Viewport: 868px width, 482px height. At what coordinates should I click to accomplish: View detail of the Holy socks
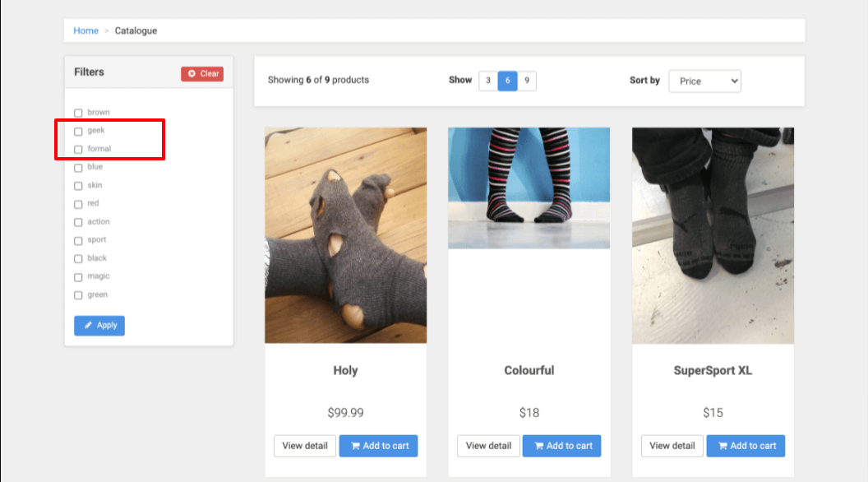305,446
